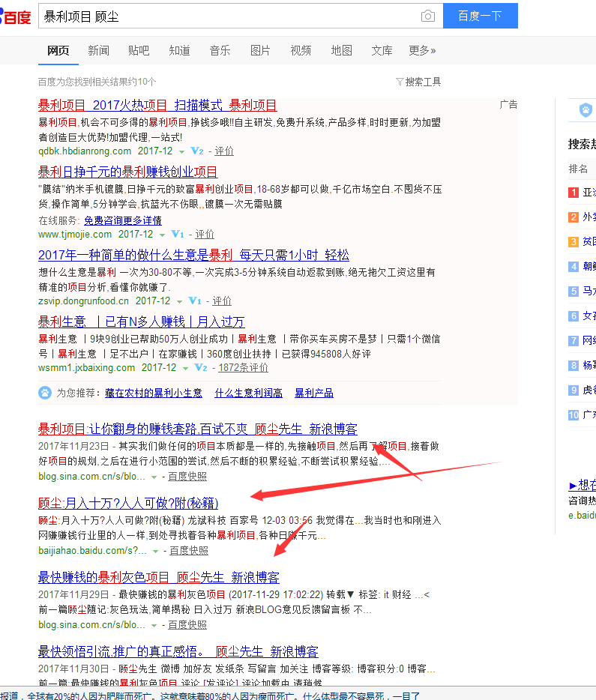Screen dimensions: 596x700
Task: Click rank 1 badge in hot search list
Action: coord(574,193)
